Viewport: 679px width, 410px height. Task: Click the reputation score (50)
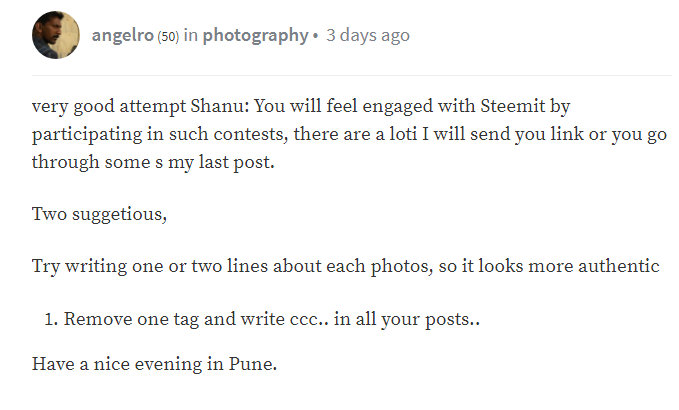click(x=168, y=36)
